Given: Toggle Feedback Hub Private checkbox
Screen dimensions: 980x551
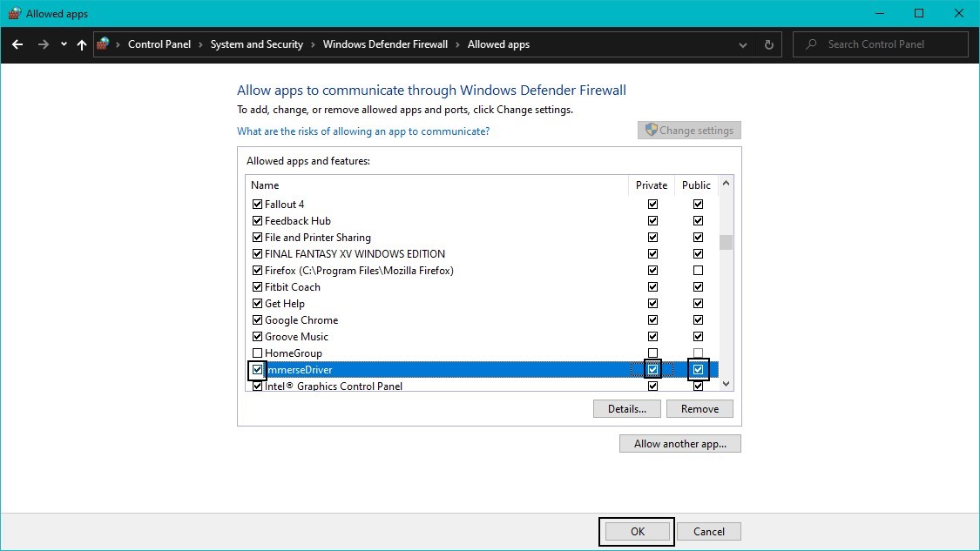Looking at the screenshot, I should tap(652, 220).
